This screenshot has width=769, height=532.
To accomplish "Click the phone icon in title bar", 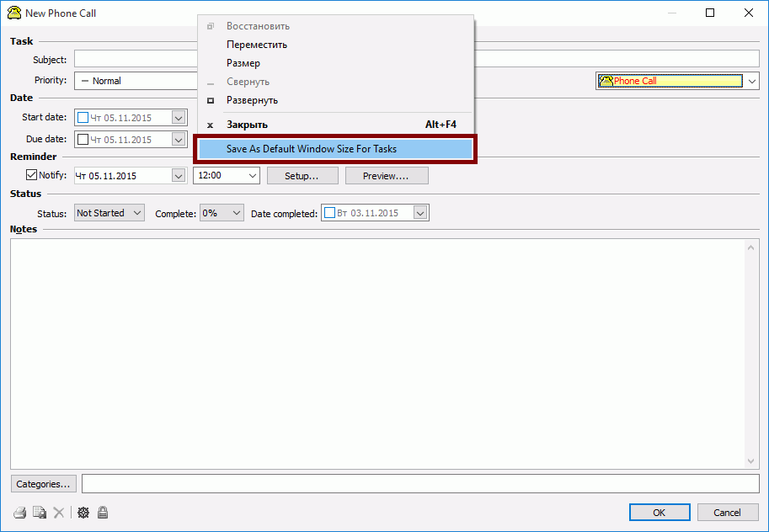I will click(13, 13).
